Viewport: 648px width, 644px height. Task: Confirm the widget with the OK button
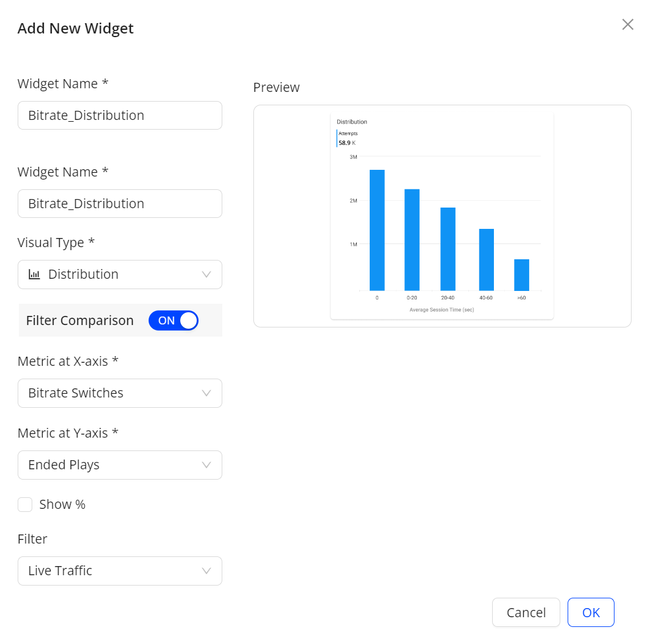(591, 612)
